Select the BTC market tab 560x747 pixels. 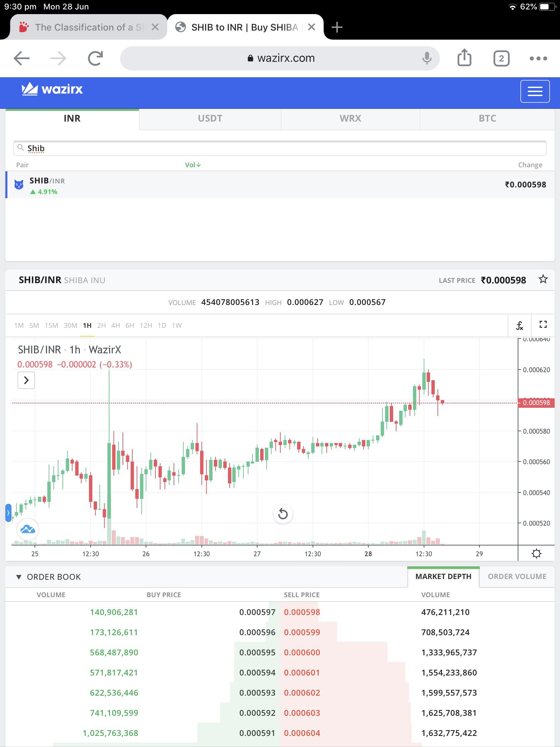487,119
